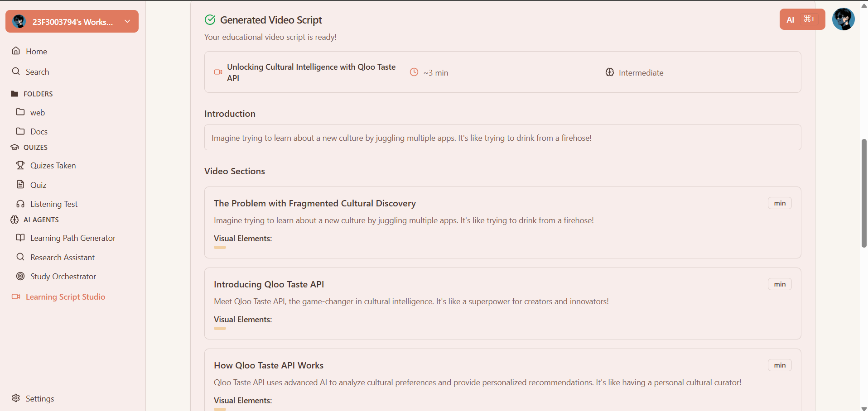
Task: Click the web folder icon
Action: (20, 112)
